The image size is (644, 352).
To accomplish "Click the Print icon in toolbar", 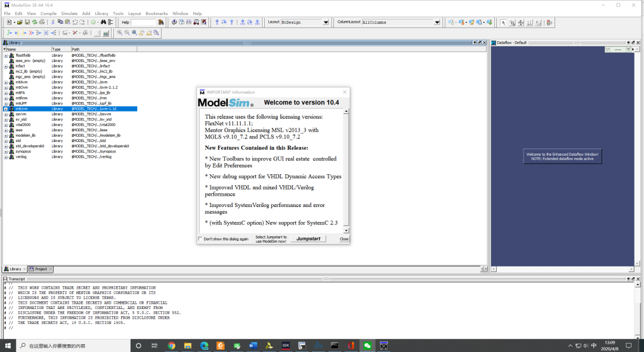I will pyautogui.click(x=42, y=22).
